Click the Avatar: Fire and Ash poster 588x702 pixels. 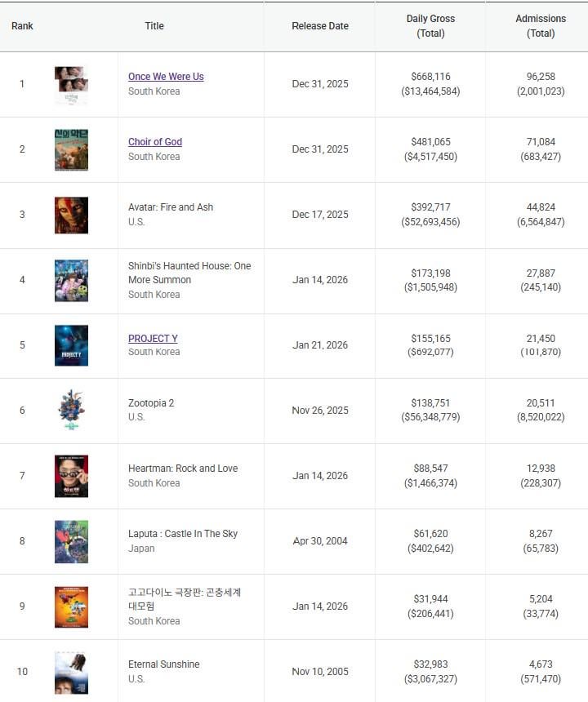coord(71,215)
